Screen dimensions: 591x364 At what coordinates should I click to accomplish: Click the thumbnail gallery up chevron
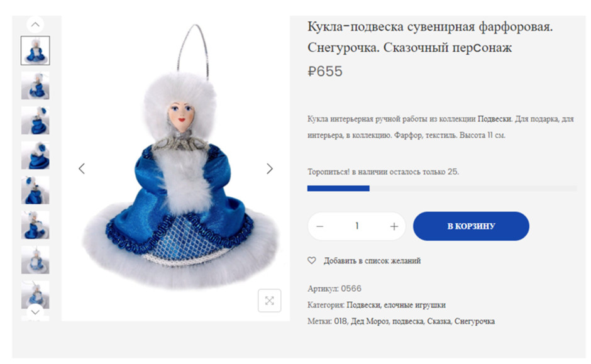[35, 25]
